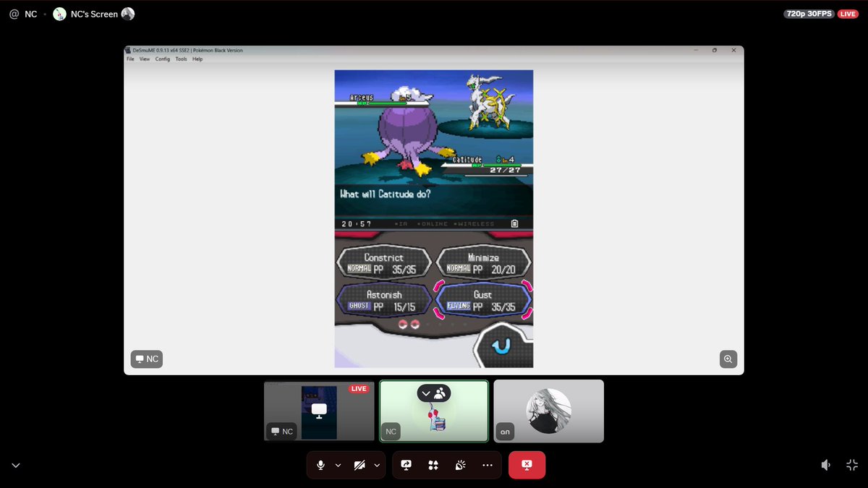Expand the bottom-left chevron
This screenshot has height=488, width=868.
tap(15, 466)
